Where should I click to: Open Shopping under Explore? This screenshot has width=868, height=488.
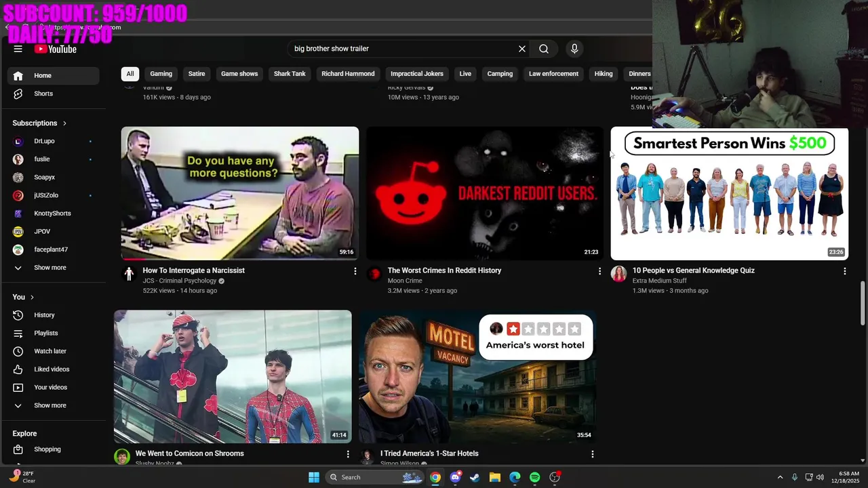coord(53,449)
